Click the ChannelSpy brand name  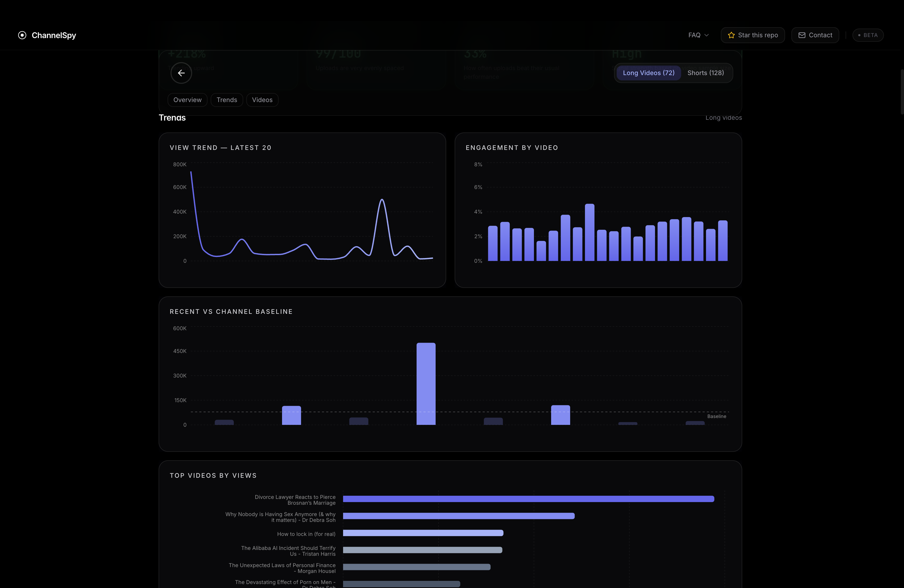tap(54, 35)
